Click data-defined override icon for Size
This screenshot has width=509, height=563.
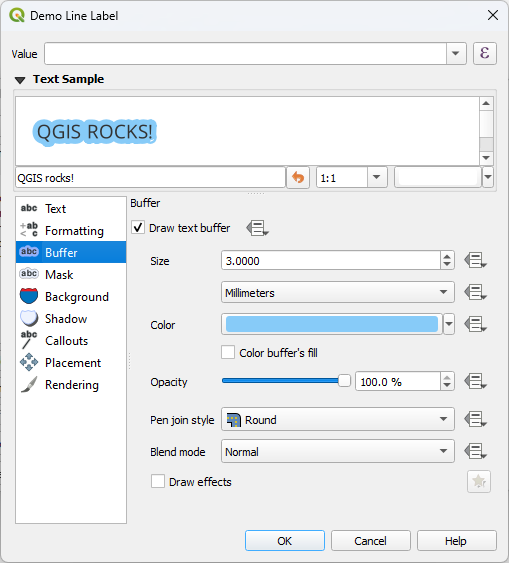tap(475, 261)
